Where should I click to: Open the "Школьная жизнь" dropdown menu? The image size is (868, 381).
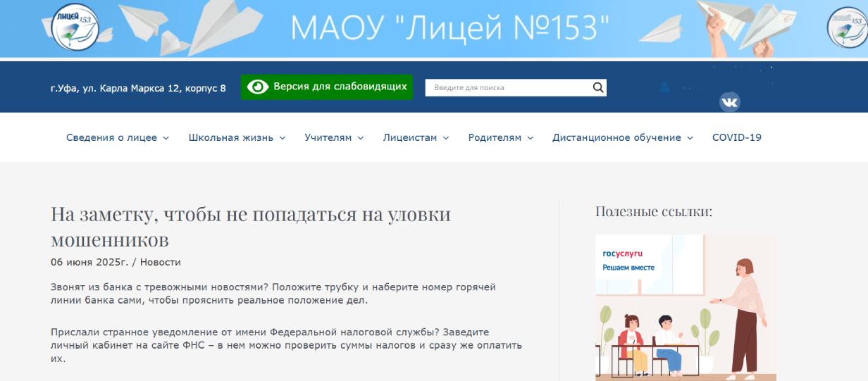[x=237, y=138]
